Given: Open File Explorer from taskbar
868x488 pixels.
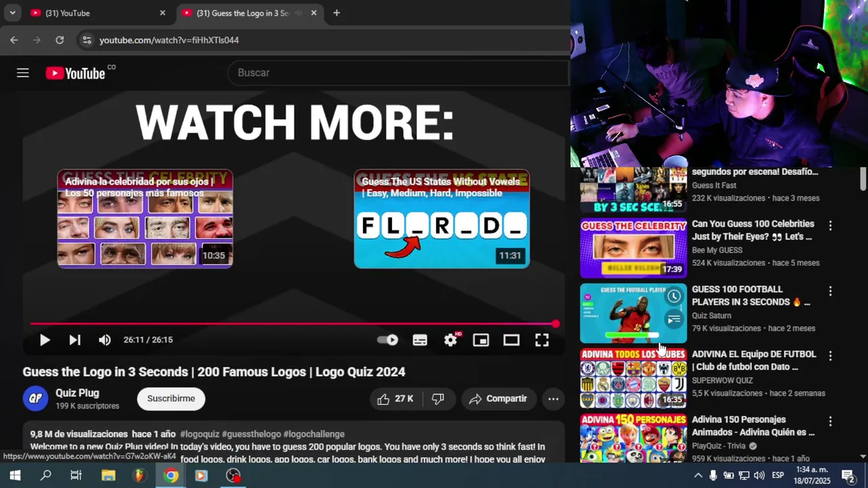Looking at the screenshot, I should pyautogui.click(x=108, y=475).
